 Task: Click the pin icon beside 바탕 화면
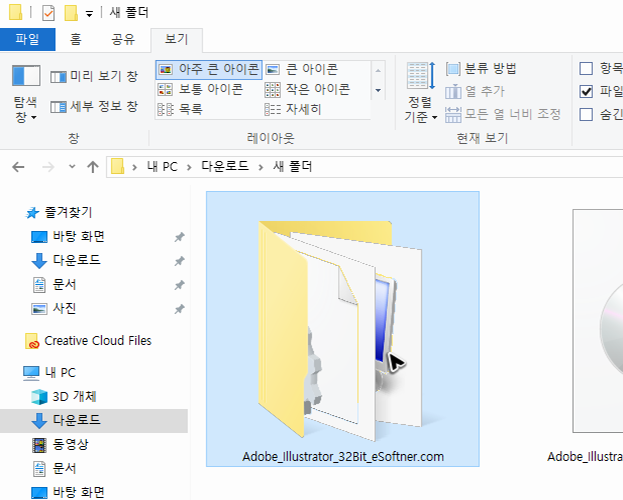click(x=179, y=237)
